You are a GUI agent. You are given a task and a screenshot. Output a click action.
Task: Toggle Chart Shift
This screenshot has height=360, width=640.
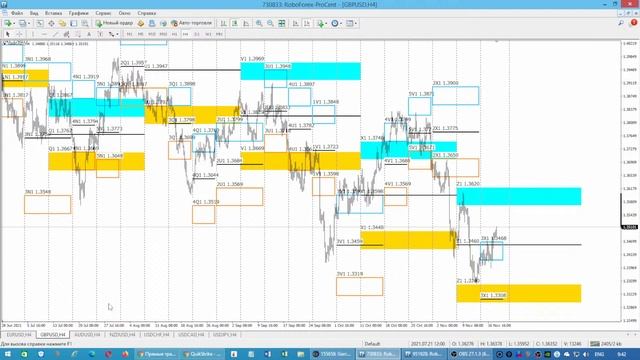(307, 24)
